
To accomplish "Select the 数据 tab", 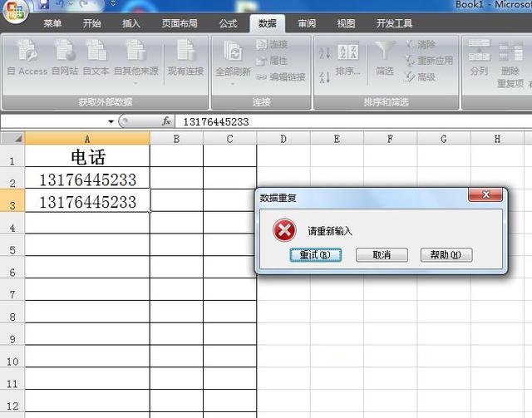I will 267,23.
